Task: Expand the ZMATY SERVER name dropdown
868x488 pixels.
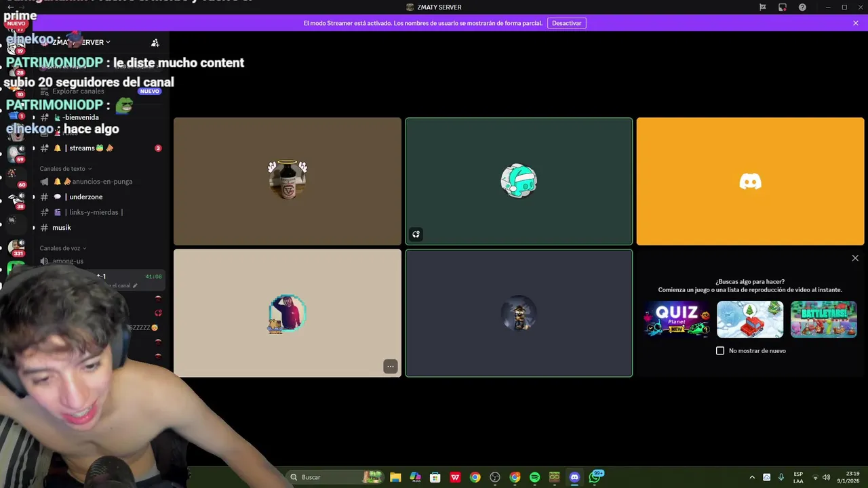Action: 81,42
